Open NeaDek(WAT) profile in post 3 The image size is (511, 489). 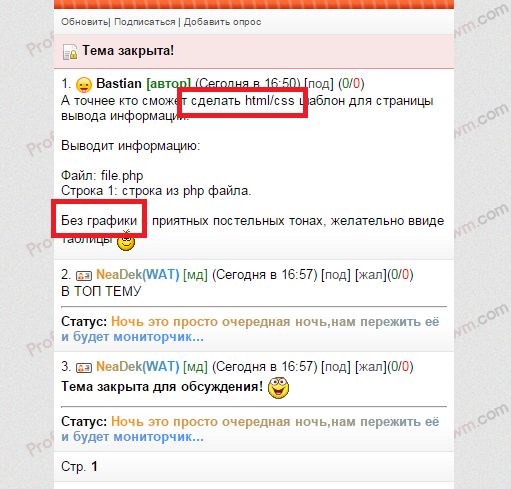pos(138,367)
